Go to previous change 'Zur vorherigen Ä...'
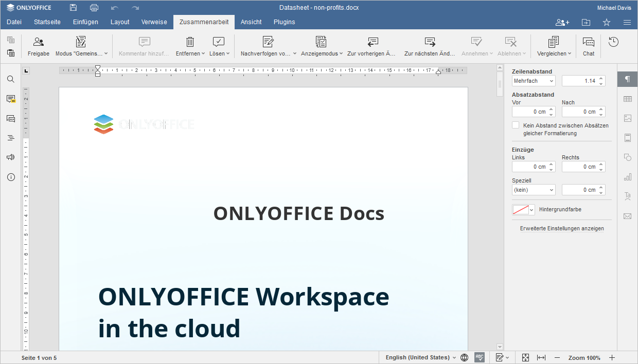 coord(371,46)
